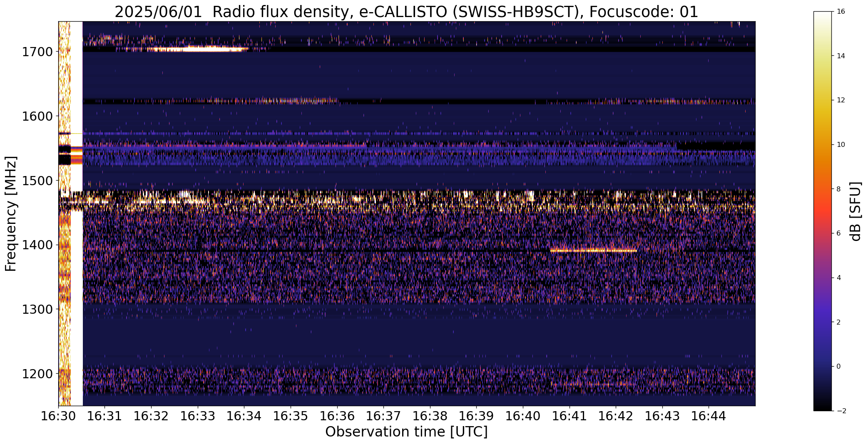Click the colorbar tick label 14
This screenshot has height=444, width=868.
click(841, 56)
